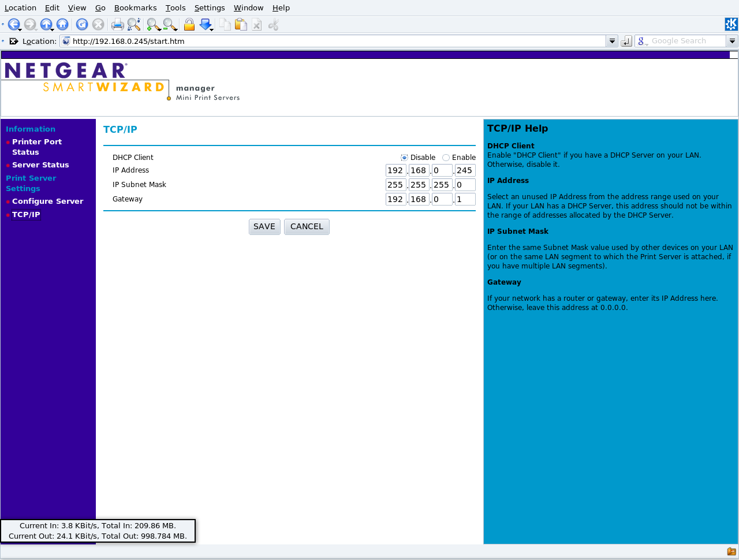Click the IP Address second octet field
This screenshot has height=560, width=739.
click(x=419, y=170)
